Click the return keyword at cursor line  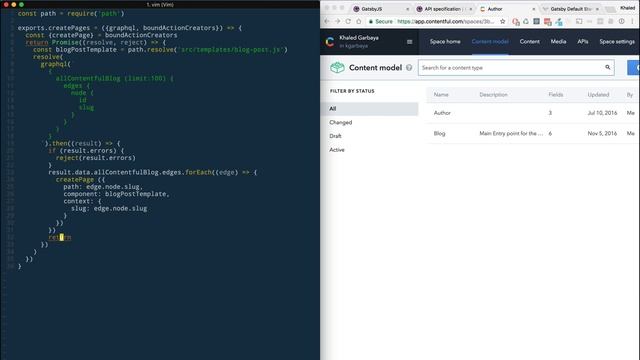pos(60,237)
